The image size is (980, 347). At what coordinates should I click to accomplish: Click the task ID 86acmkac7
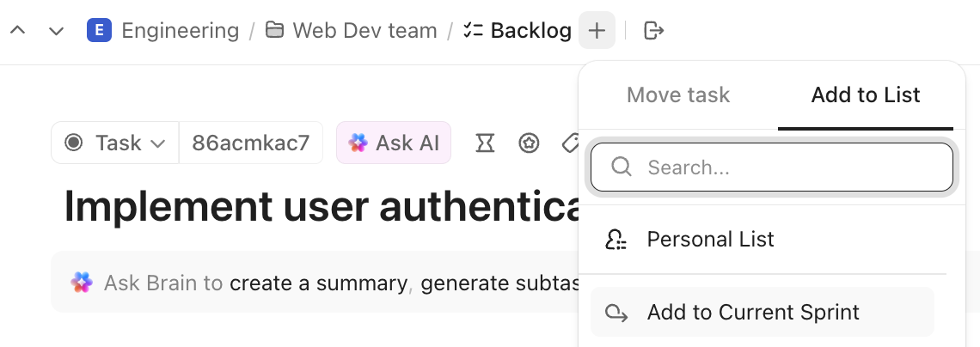pyautogui.click(x=251, y=143)
